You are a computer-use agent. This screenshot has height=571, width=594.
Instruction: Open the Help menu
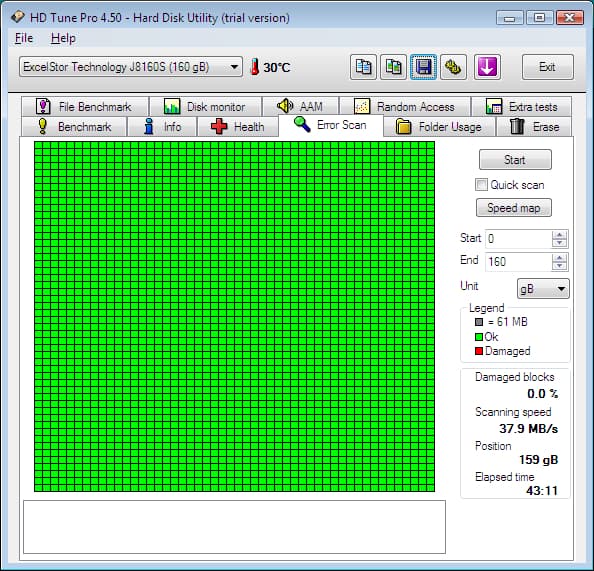(63, 38)
